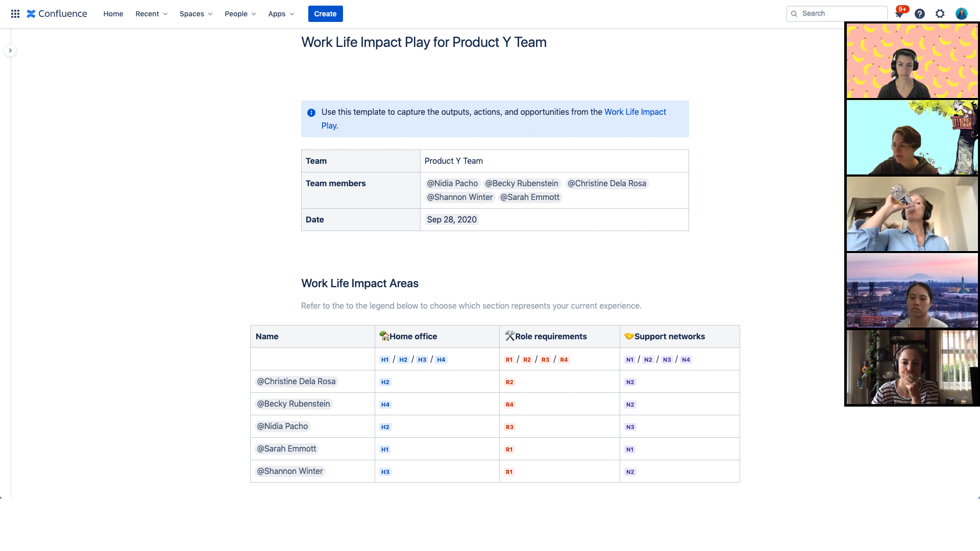
Task: Click the R1 role requirement for Sarah Emmott
Action: pos(509,449)
